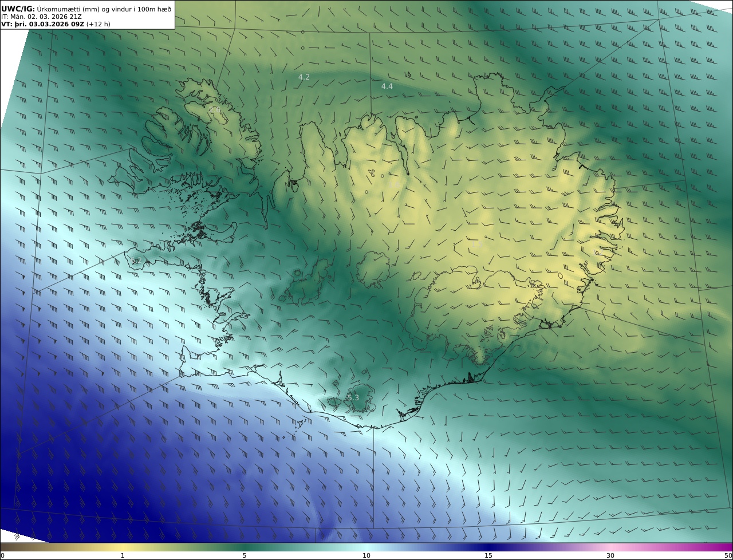Viewport: 733px width, 560px height.
Task: Click the valid time line VT: Þri. 03.03.2026 09Z
Action: click(56, 24)
